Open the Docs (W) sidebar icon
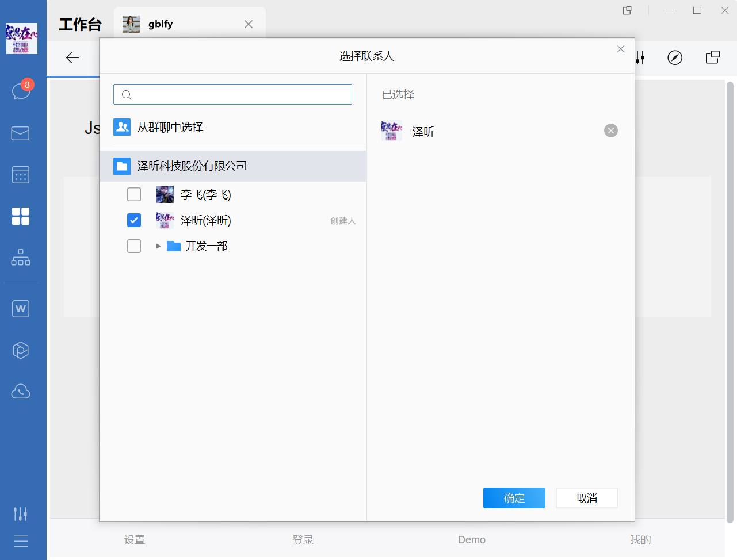Image resolution: width=737 pixels, height=560 pixels. pos(21,309)
